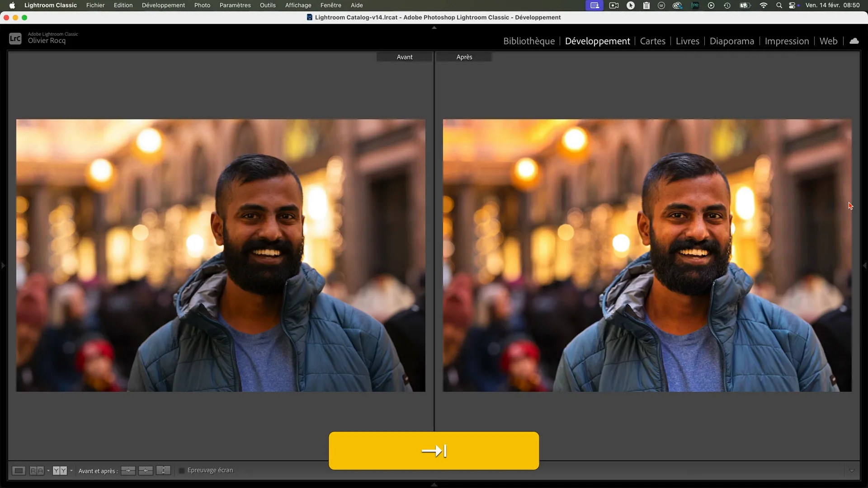
Task: Open before/after layout dropdown arrow
Action: pyautogui.click(x=71, y=471)
